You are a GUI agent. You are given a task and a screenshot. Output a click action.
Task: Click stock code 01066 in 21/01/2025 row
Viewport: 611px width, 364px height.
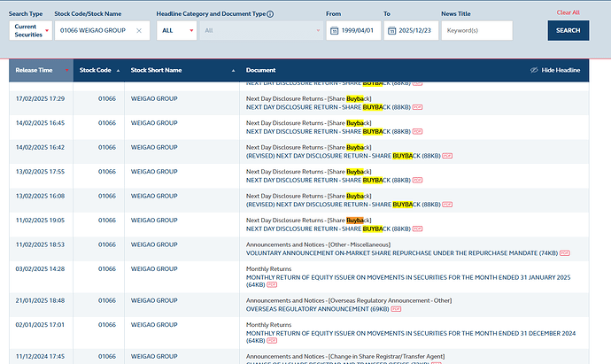coord(107,300)
